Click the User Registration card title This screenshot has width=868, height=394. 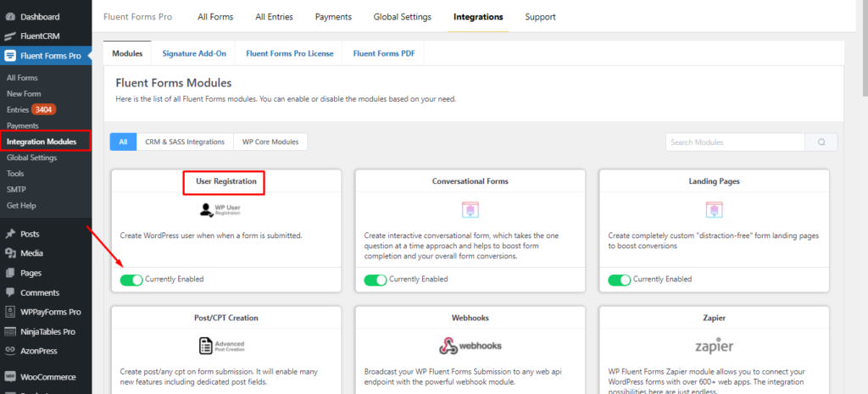pos(225,181)
